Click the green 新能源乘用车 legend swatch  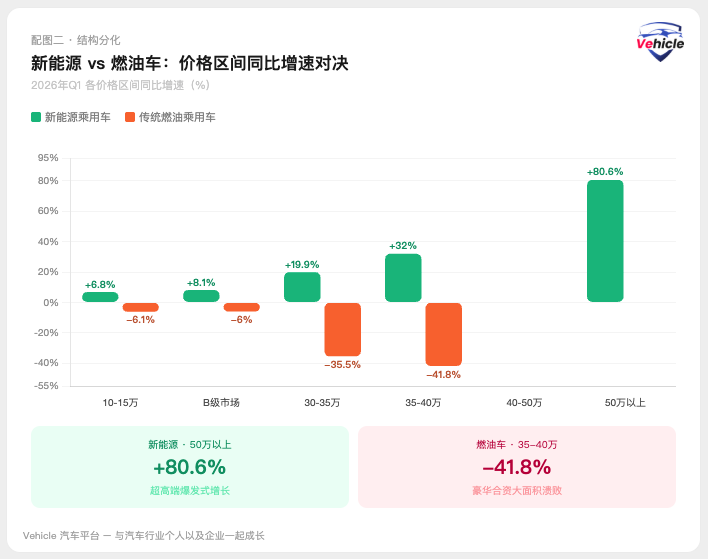point(36,117)
